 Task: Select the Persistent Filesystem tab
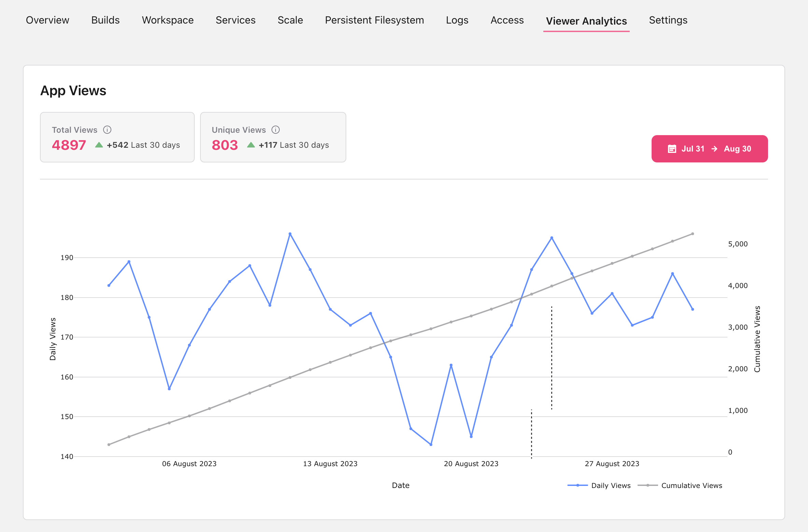(374, 20)
